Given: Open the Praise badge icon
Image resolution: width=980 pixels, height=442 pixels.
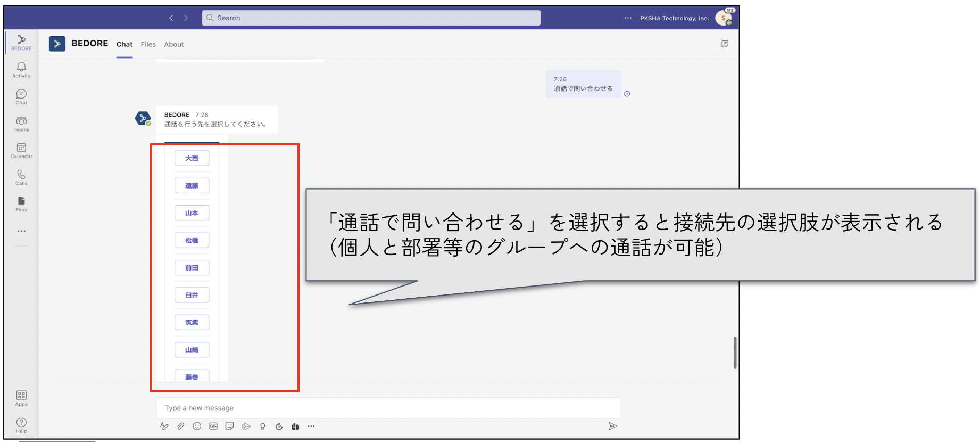Looking at the screenshot, I should point(263,426).
